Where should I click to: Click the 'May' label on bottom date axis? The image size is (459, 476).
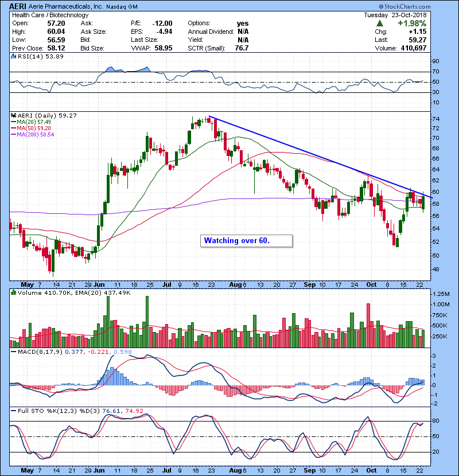(x=28, y=470)
